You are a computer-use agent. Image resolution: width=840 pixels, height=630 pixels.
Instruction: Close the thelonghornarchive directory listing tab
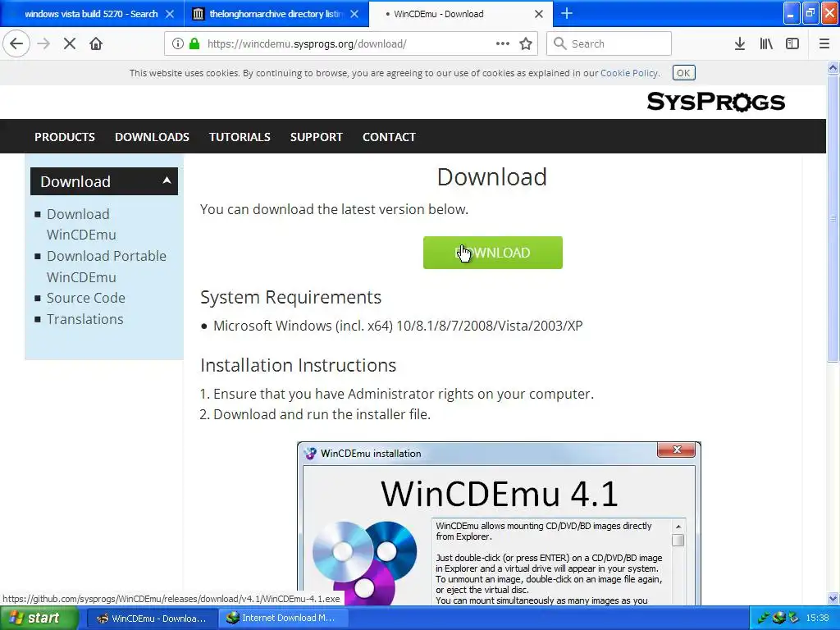(354, 14)
